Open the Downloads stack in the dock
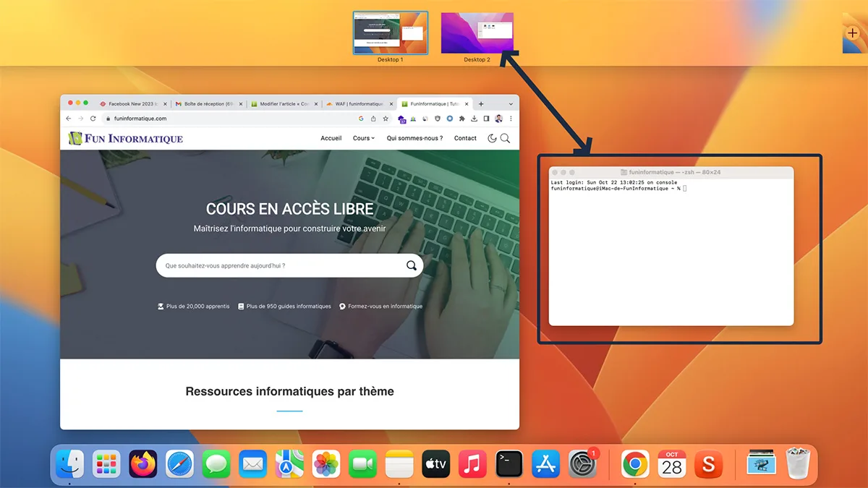Viewport: 868px width, 488px height. 761,464
